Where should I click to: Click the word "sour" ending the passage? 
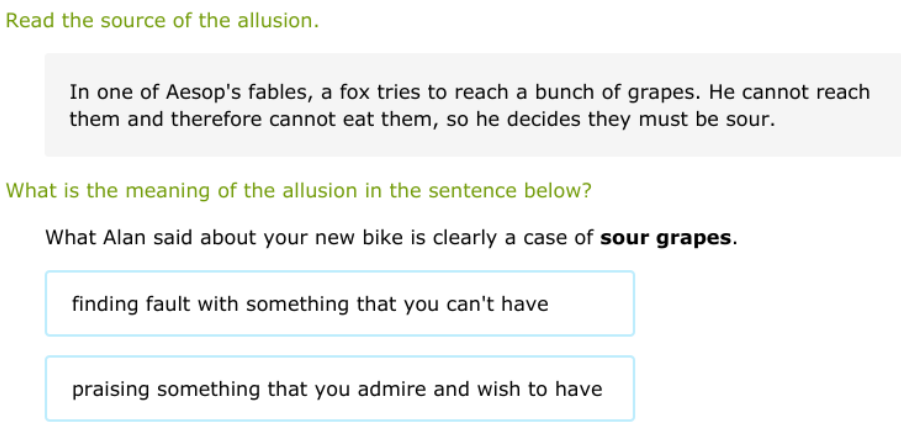pos(752,120)
